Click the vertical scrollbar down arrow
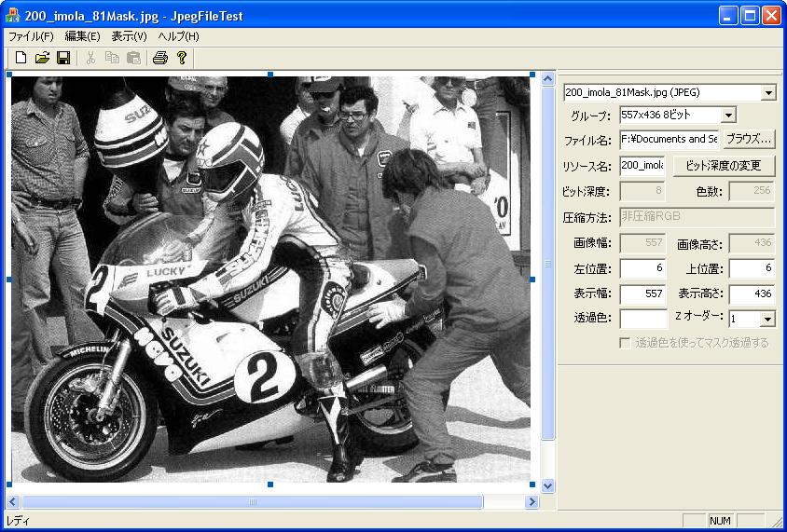The height and width of the screenshot is (532, 787). pyautogui.click(x=547, y=485)
